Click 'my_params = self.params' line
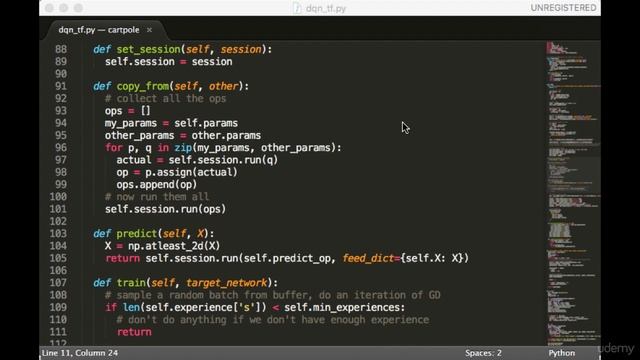640x360 pixels. tap(171, 123)
